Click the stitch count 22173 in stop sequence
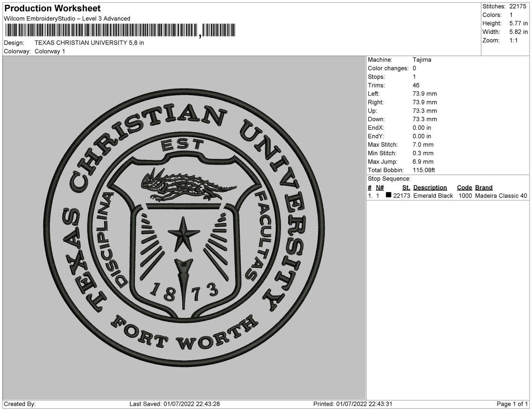Screen dimensions: 532x411 tap(402, 196)
